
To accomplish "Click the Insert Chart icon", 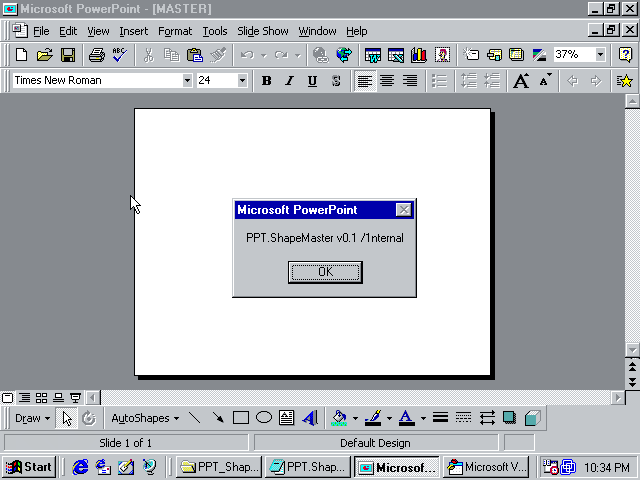I will tap(419, 55).
